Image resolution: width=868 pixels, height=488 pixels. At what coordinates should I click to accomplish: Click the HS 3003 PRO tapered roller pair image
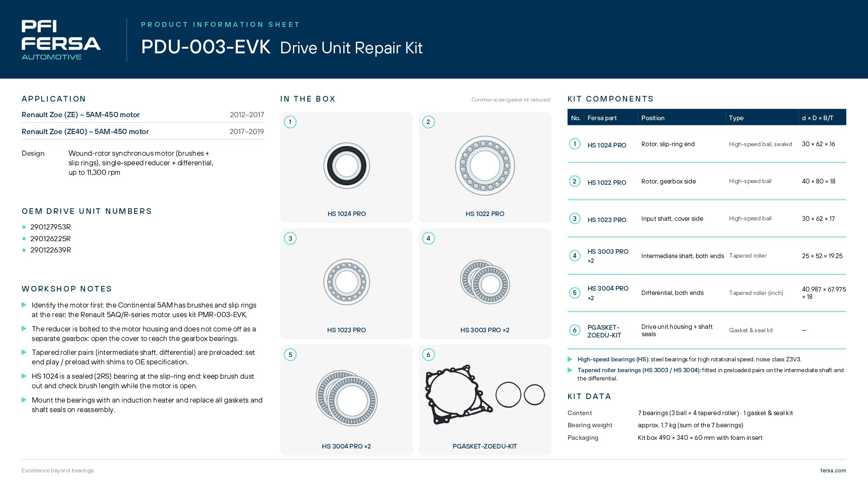485,282
